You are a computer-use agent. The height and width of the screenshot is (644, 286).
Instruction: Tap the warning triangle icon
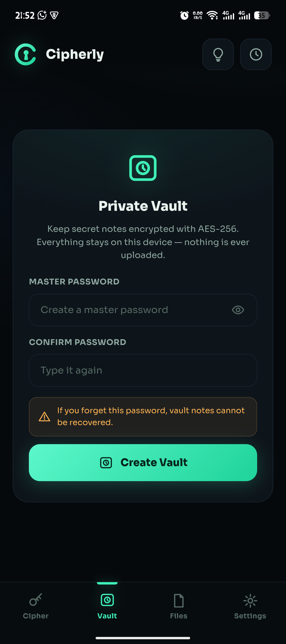(44, 417)
